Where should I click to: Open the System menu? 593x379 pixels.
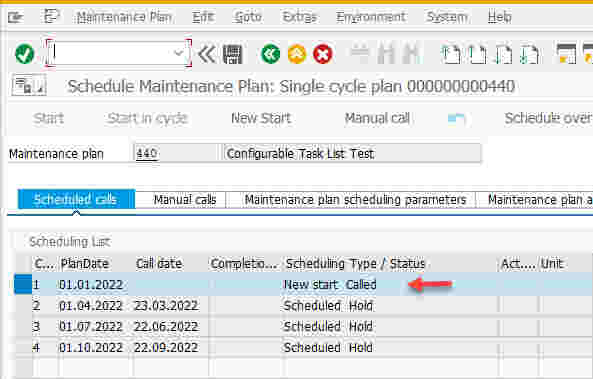[x=447, y=17]
